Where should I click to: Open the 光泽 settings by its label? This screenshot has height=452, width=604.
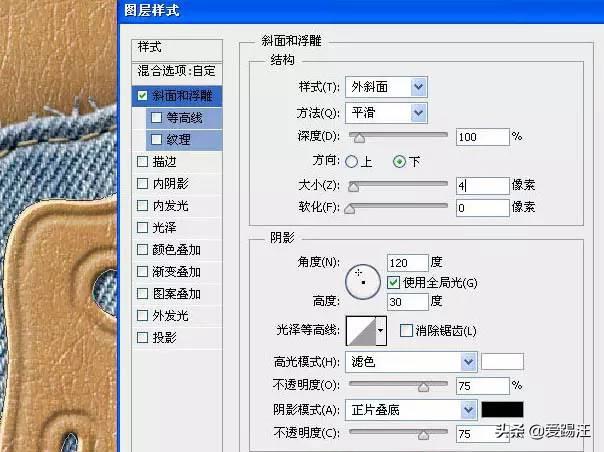pos(164,227)
